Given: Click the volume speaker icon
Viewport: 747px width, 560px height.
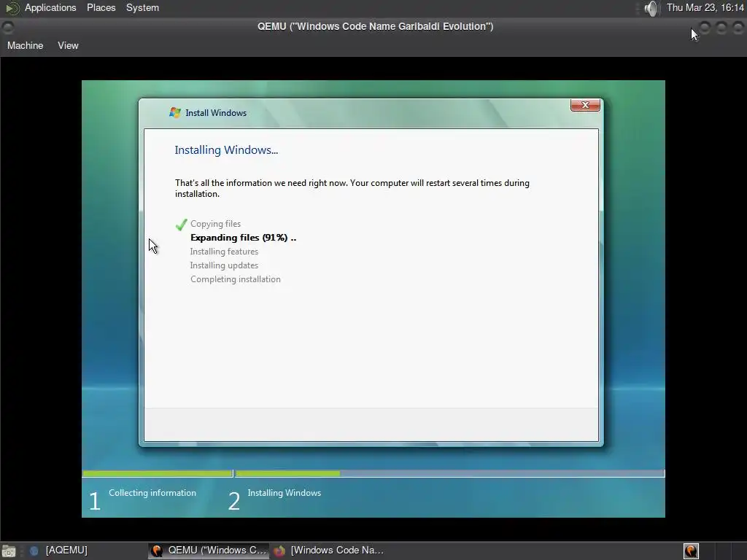Looking at the screenshot, I should (651, 8).
